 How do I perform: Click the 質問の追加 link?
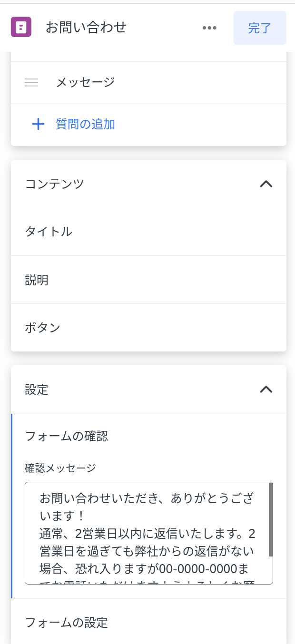coord(85,125)
